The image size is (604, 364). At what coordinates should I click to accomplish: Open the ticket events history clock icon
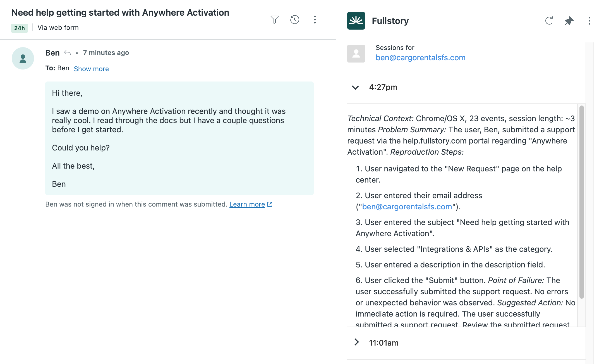pos(295,20)
